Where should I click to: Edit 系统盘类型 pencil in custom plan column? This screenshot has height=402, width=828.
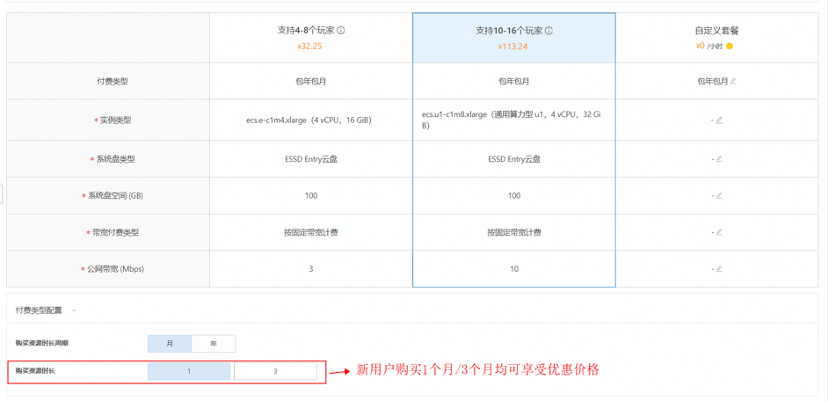point(719,159)
